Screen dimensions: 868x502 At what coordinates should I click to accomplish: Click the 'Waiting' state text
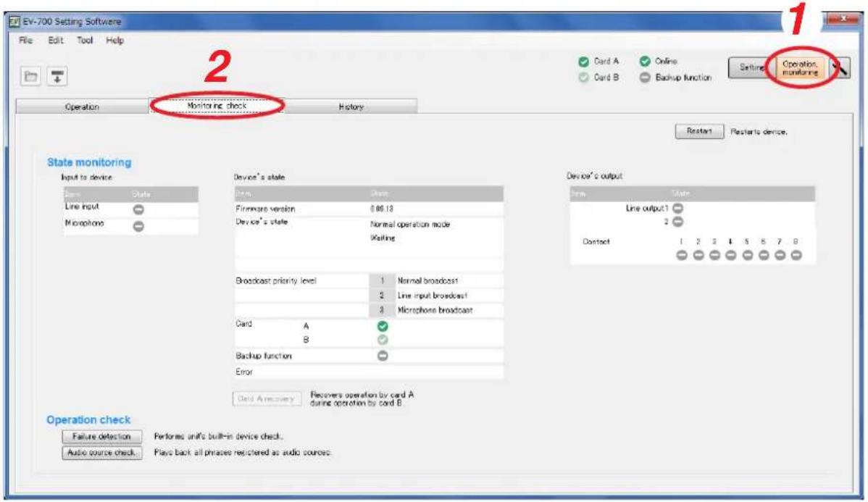tap(383, 238)
